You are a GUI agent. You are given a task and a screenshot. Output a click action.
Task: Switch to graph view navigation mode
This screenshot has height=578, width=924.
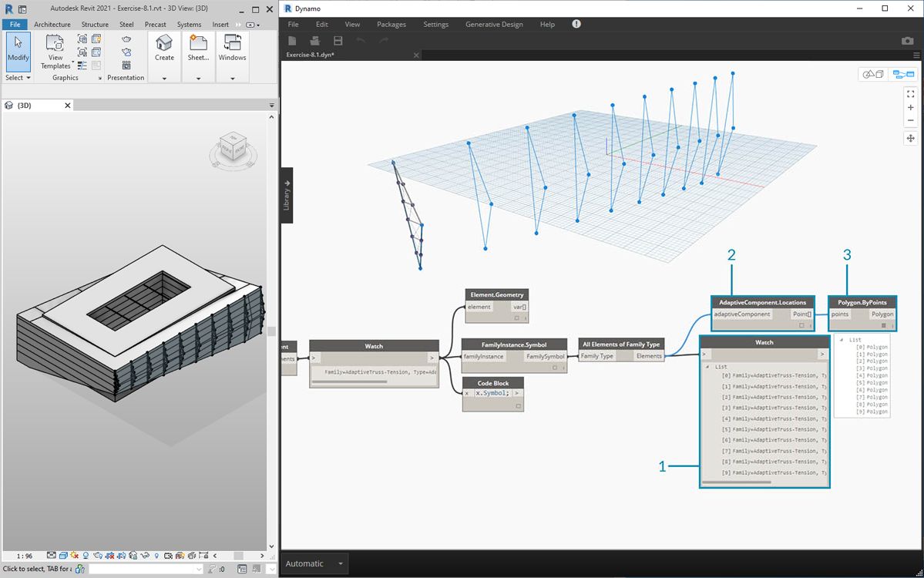(902, 75)
